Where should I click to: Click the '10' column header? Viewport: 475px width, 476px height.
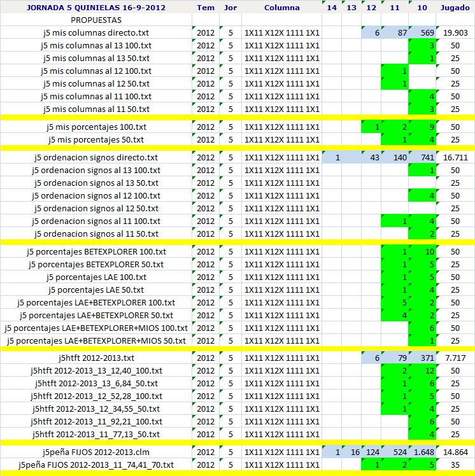tap(422, 7)
